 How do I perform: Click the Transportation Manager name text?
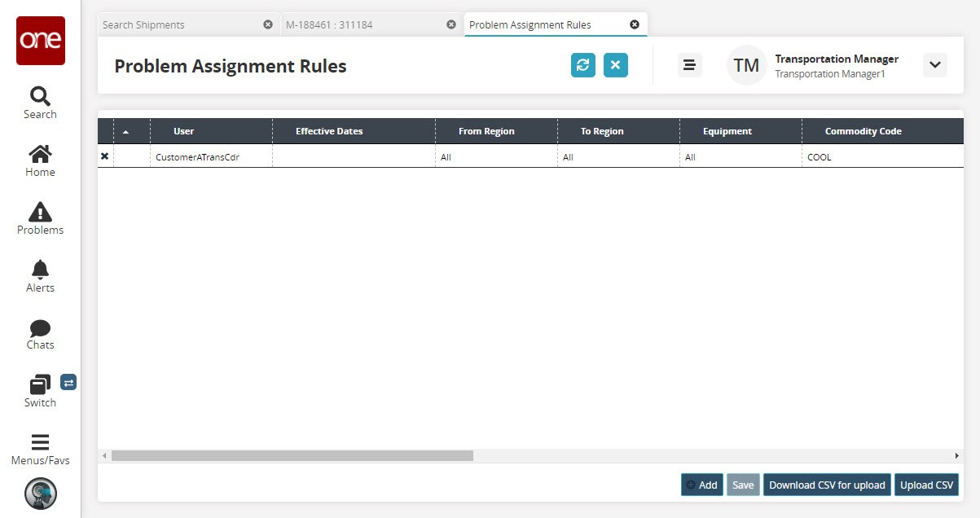point(837,59)
